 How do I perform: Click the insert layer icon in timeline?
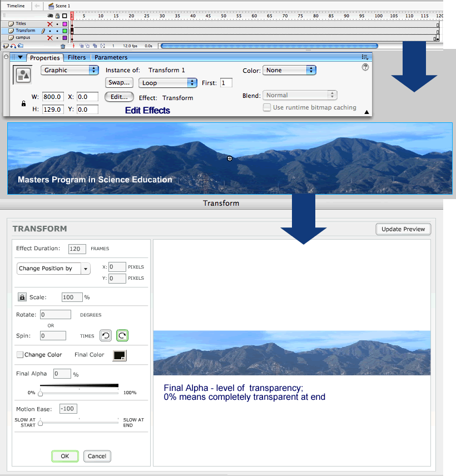pyautogui.click(x=6, y=46)
